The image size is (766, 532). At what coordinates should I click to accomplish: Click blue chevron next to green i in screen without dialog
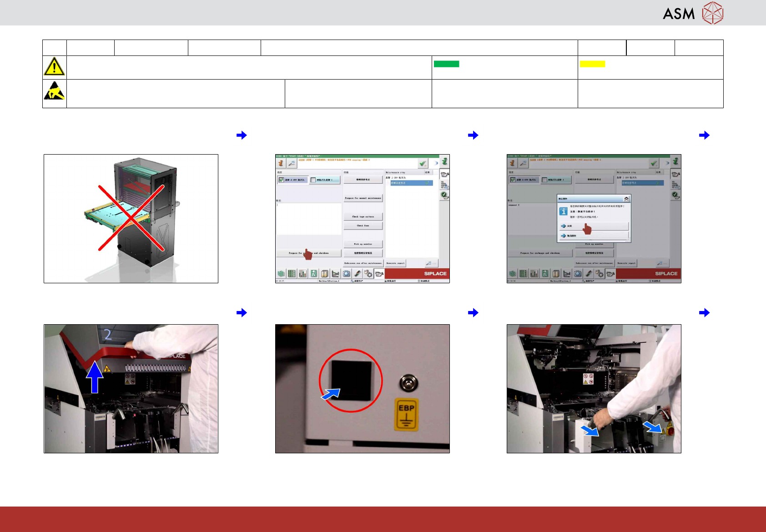pos(436,162)
